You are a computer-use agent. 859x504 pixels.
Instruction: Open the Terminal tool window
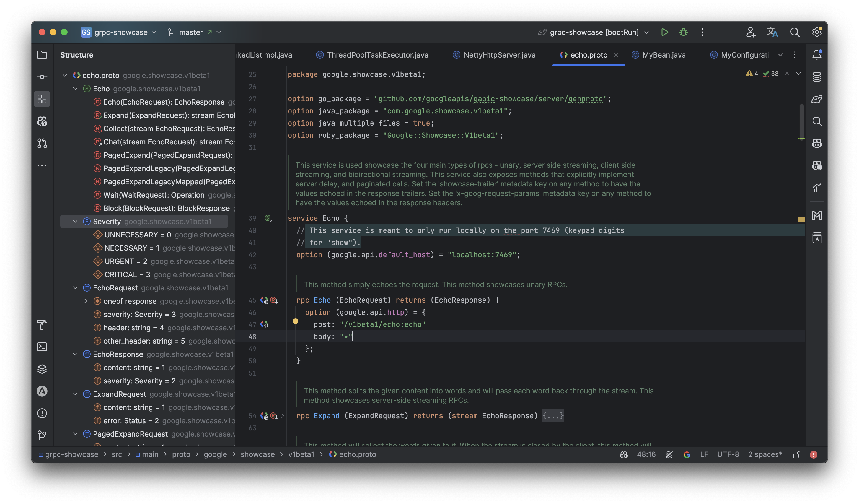click(x=42, y=347)
